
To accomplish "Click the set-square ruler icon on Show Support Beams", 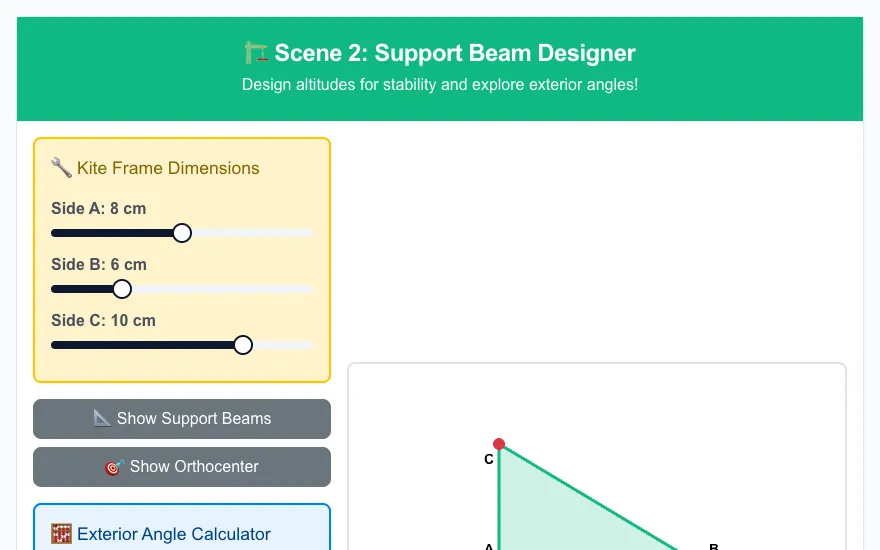I will tap(102, 418).
